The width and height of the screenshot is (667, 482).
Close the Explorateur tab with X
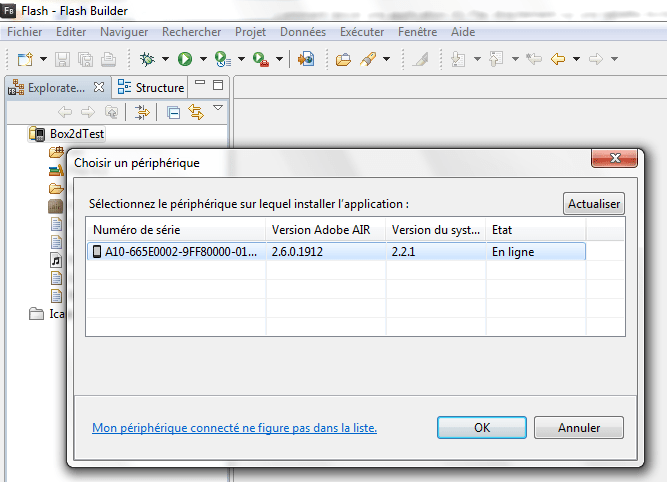(x=99, y=87)
